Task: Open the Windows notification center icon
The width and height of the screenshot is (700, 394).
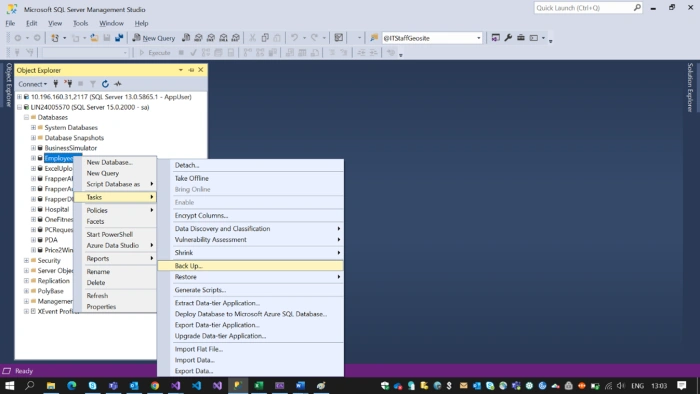Action: click(x=681, y=386)
